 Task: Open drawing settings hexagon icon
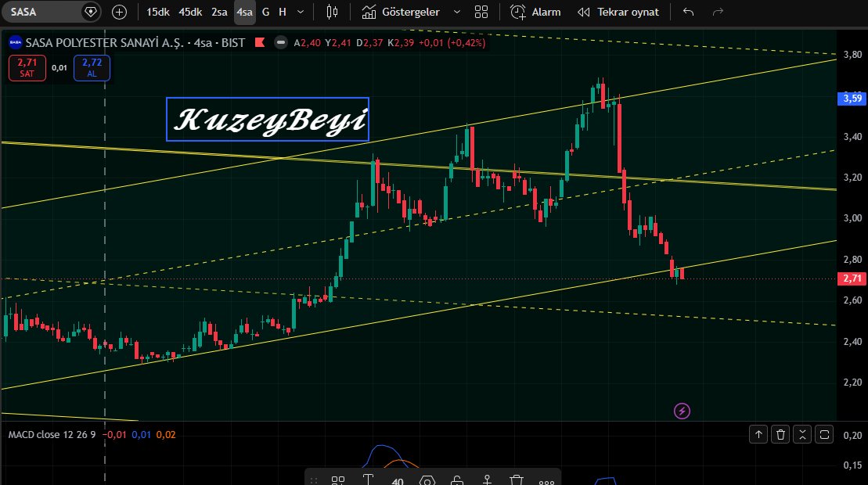(x=427, y=480)
